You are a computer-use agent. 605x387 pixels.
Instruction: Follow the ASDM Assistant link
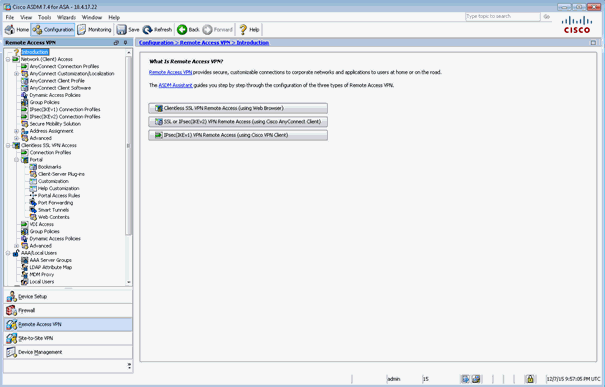pyautogui.click(x=176, y=85)
